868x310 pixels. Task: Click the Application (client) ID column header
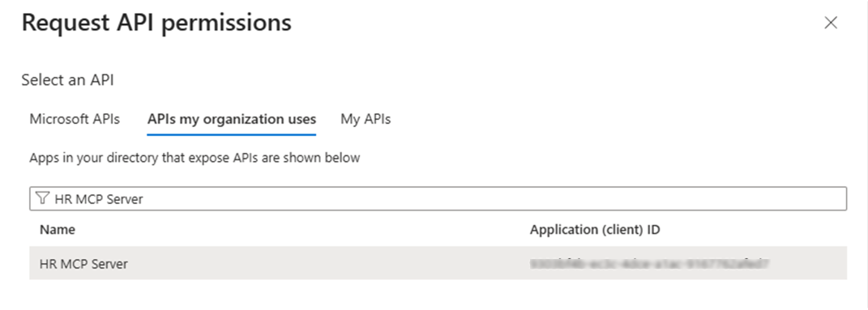[x=595, y=230]
